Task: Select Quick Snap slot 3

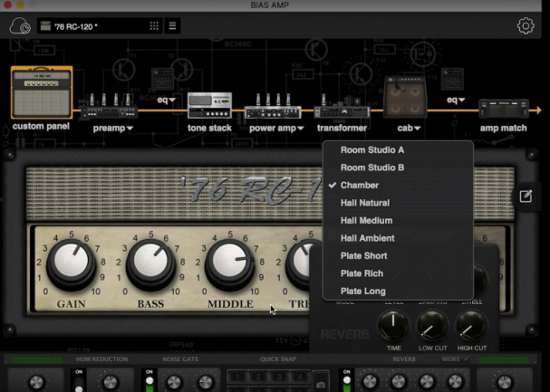Action: pos(279,378)
